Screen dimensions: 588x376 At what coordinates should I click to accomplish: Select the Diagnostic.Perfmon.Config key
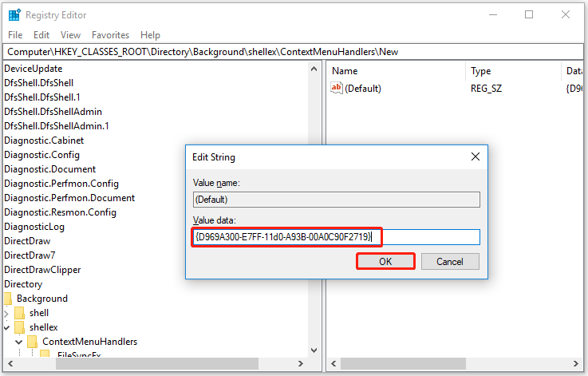point(61,184)
